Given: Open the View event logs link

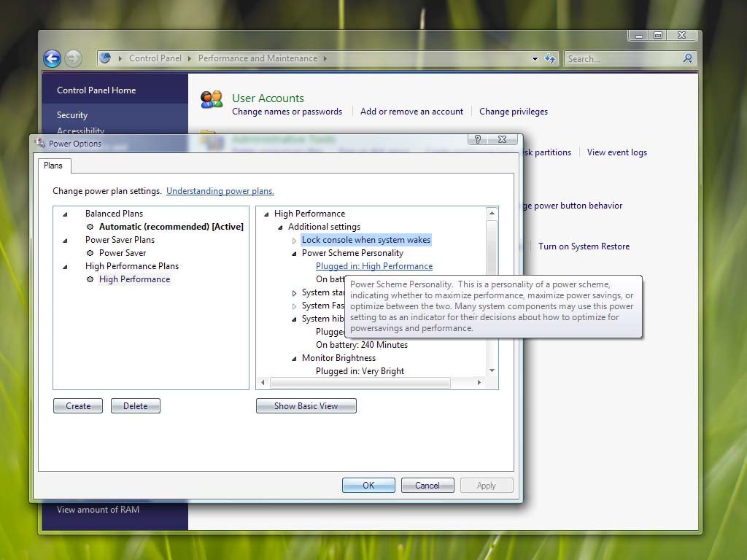Looking at the screenshot, I should (x=617, y=152).
